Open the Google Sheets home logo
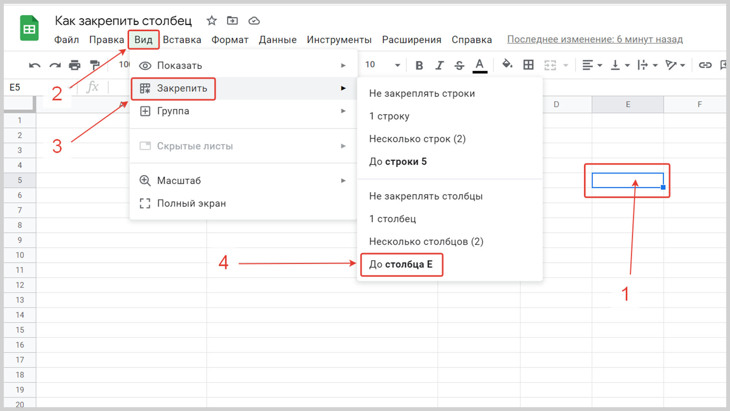730x411 pixels. (x=29, y=28)
